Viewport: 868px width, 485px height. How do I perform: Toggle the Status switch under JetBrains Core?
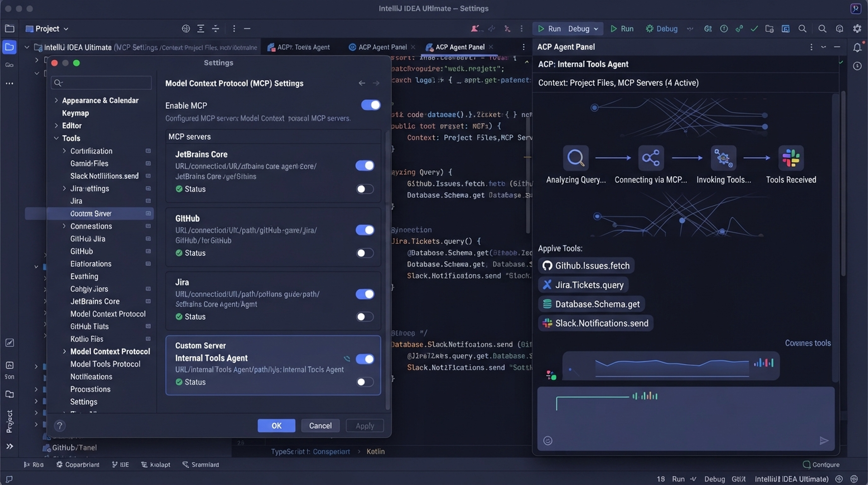[x=365, y=189]
